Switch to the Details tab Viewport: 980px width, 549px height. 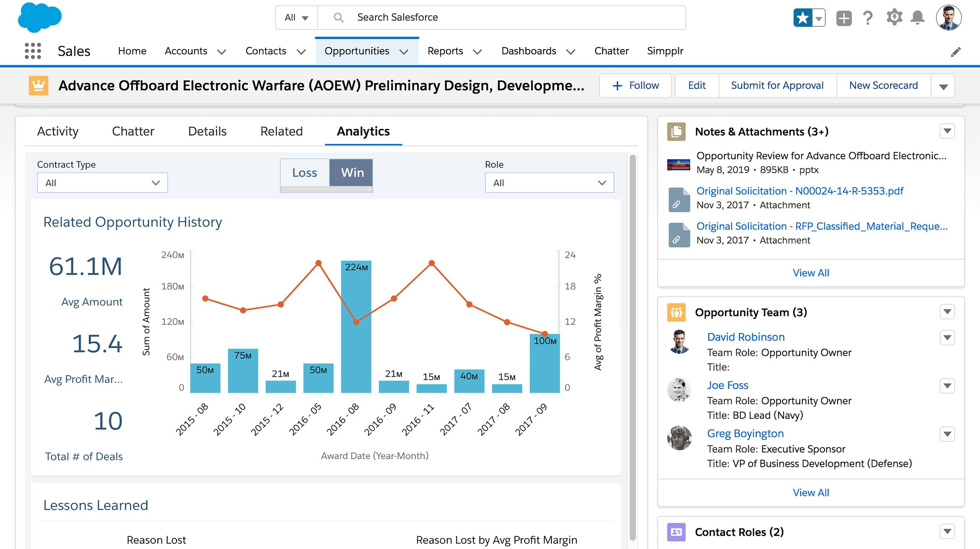click(x=207, y=131)
